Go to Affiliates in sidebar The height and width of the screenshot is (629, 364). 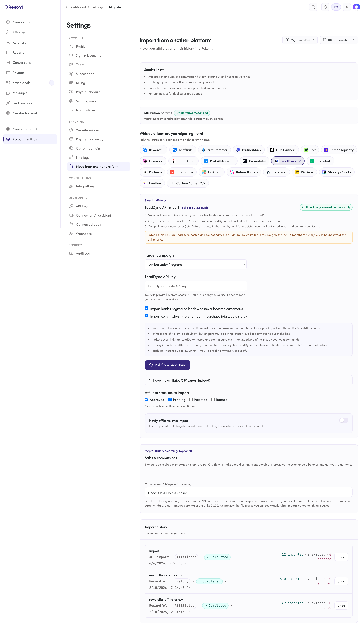30,32
